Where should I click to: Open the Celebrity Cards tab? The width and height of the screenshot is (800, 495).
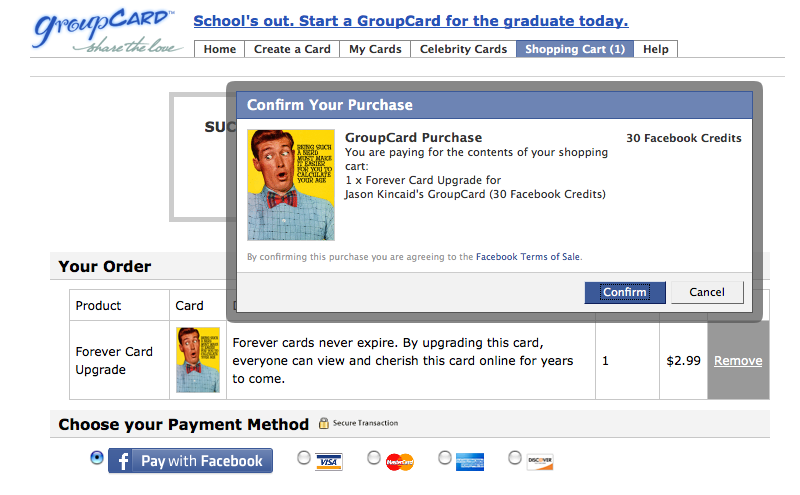pos(463,49)
